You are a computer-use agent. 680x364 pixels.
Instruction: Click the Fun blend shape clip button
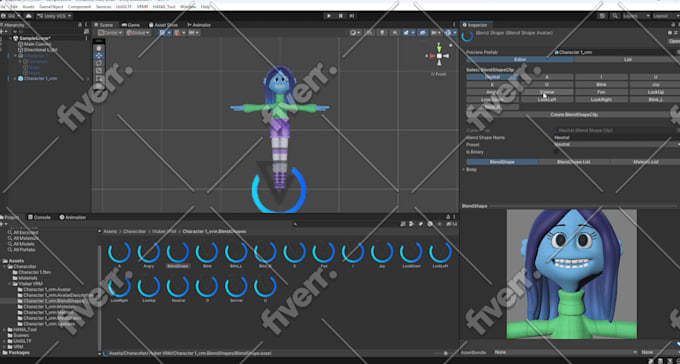(x=601, y=92)
